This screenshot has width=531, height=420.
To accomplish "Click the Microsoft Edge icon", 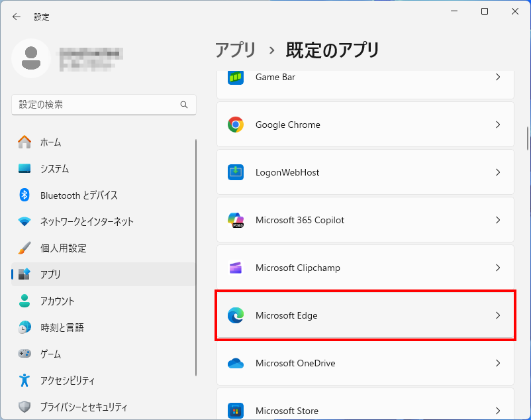I will point(236,315).
